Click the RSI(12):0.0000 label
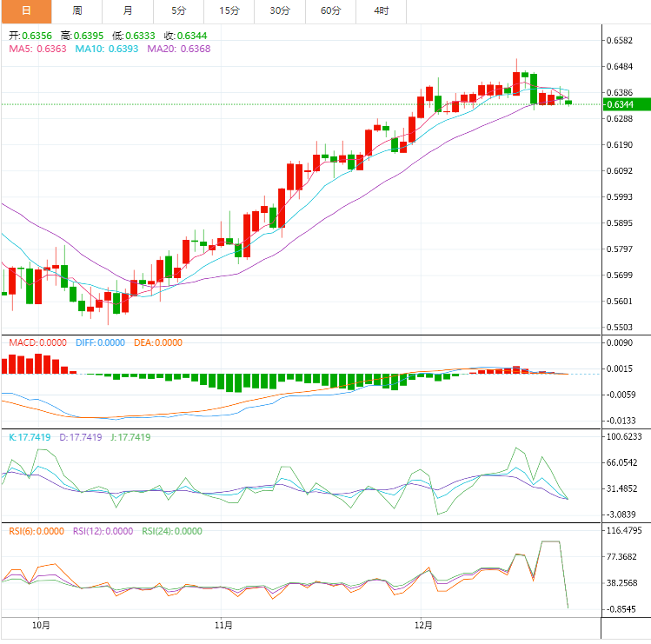 pos(103,532)
